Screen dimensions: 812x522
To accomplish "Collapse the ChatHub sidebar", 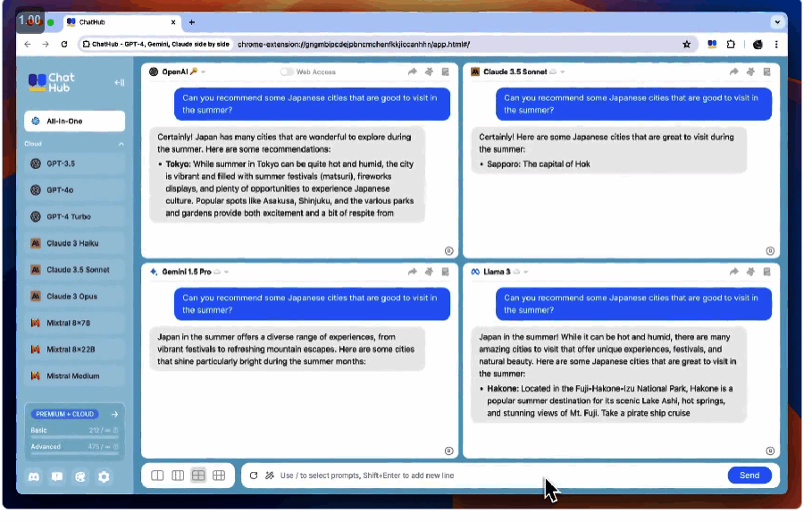I will click(120, 83).
